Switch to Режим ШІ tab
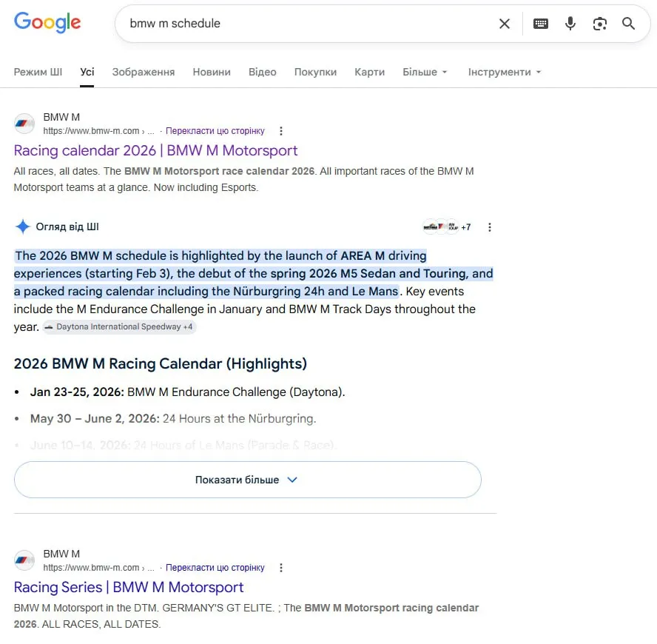The height and width of the screenshot is (644, 657). coord(38,72)
